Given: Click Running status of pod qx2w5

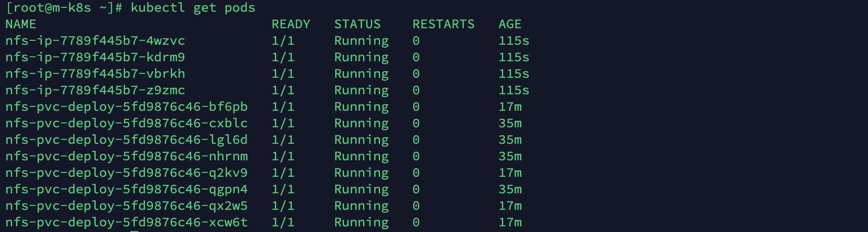Looking at the screenshot, I should pyautogui.click(x=361, y=206).
